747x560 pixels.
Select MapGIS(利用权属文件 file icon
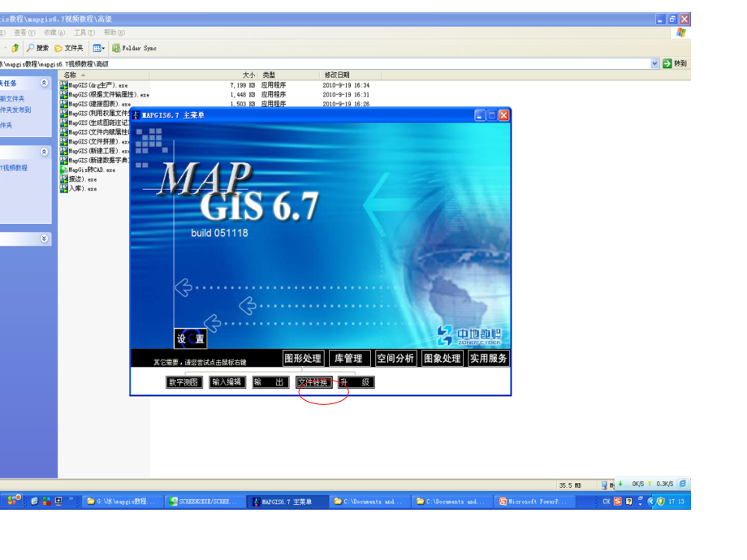[x=64, y=114]
